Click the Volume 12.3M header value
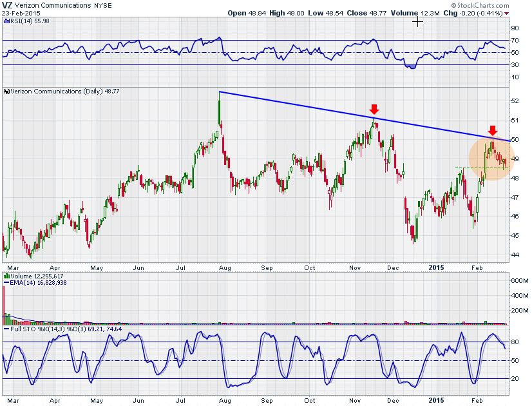Screen dimensions: 532x406 415,13
